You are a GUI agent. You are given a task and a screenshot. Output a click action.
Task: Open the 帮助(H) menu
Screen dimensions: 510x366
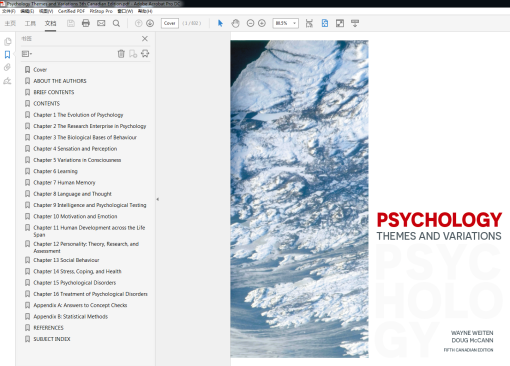click(145, 11)
